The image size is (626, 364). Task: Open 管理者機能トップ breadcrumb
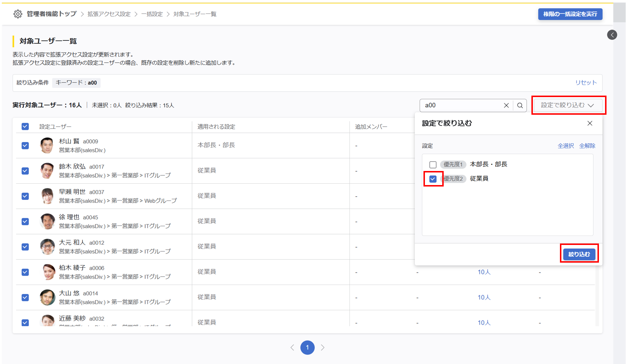coord(52,14)
